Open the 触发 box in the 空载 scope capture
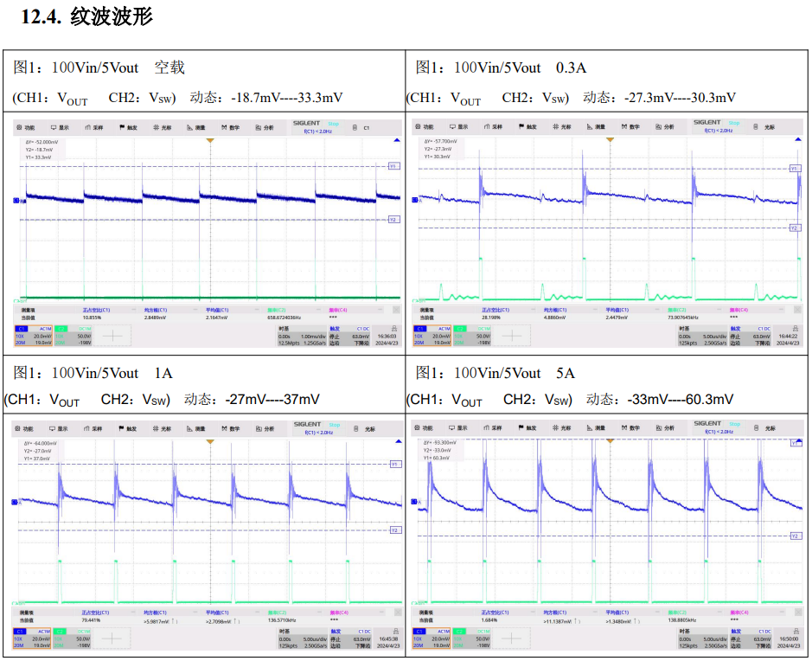 [349, 336]
